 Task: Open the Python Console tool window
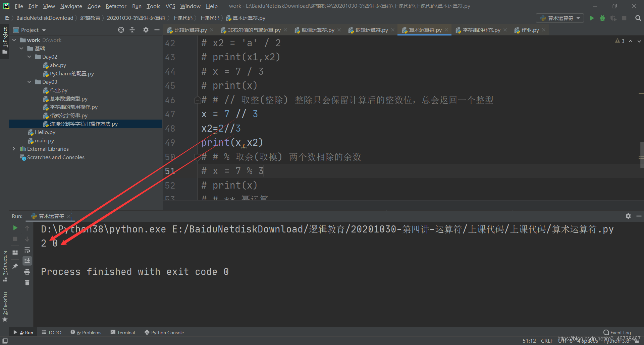[164, 332]
